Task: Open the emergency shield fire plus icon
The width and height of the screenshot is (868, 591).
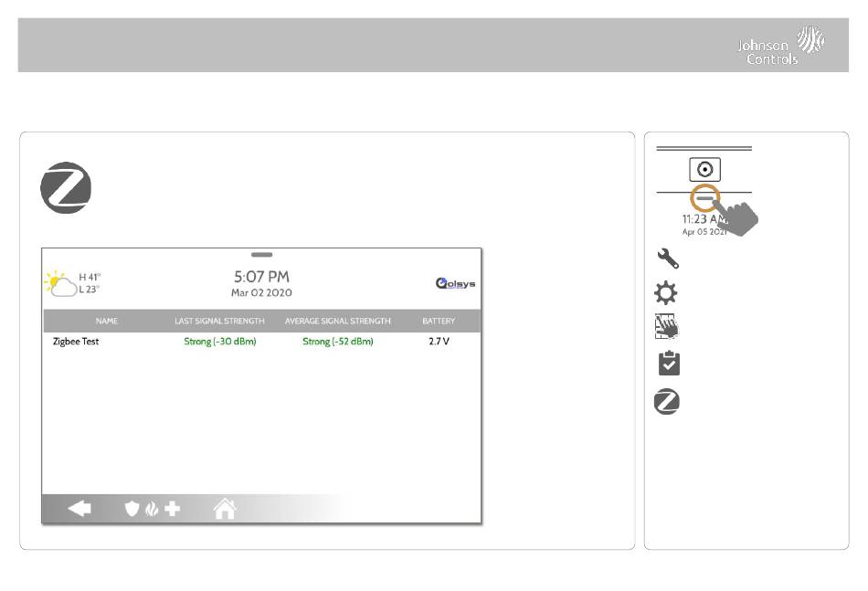Action: (x=153, y=509)
